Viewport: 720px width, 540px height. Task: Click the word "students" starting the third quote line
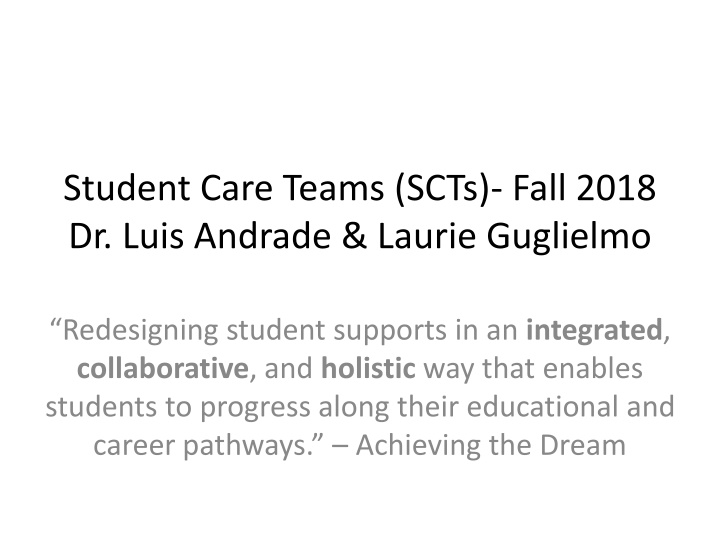pos(98,408)
